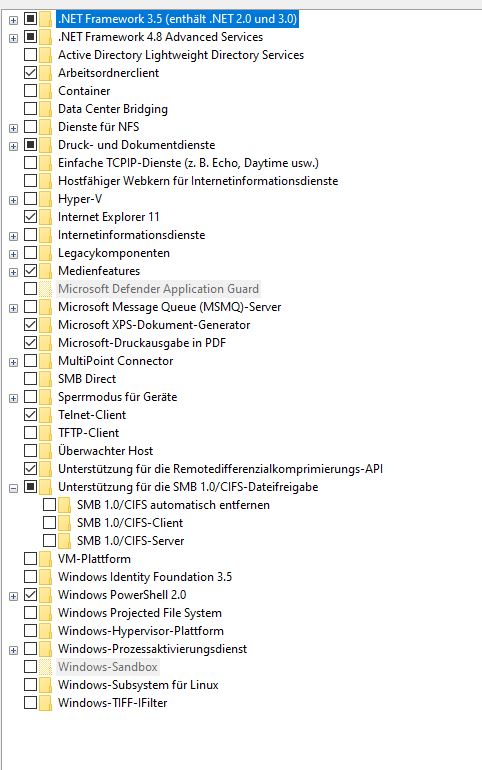Enable the Hyper-V checkbox

point(30,199)
